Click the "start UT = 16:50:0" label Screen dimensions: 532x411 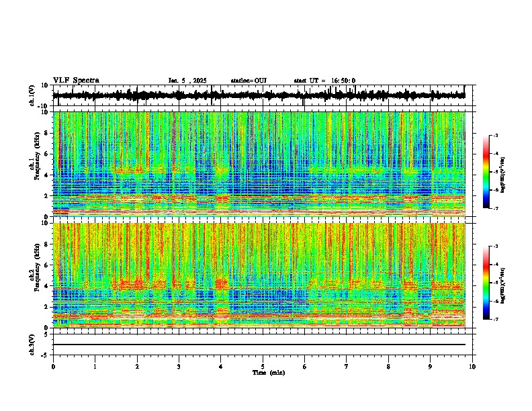click(324, 81)
